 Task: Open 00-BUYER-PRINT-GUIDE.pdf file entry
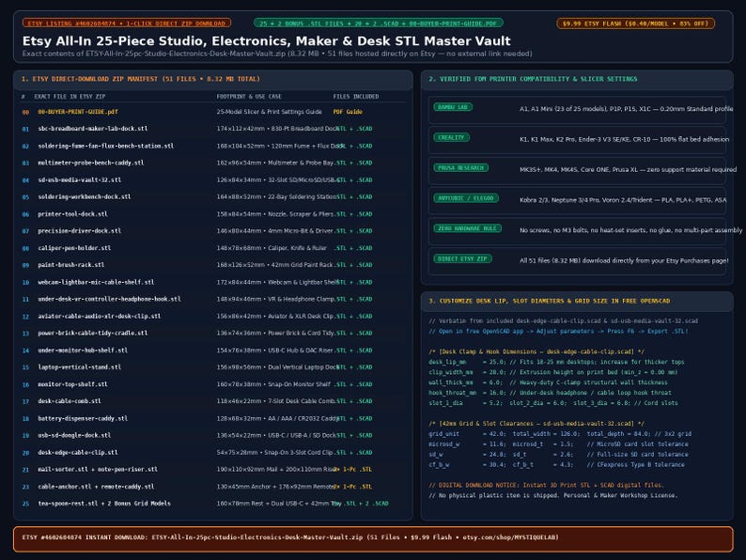point(78,112)
